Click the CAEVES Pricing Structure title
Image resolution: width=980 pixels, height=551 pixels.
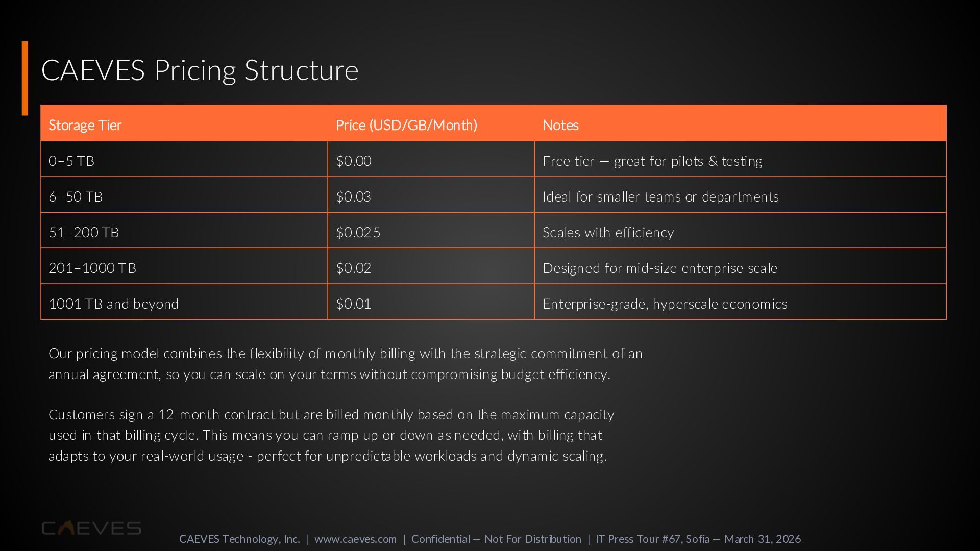click(200, 70)
